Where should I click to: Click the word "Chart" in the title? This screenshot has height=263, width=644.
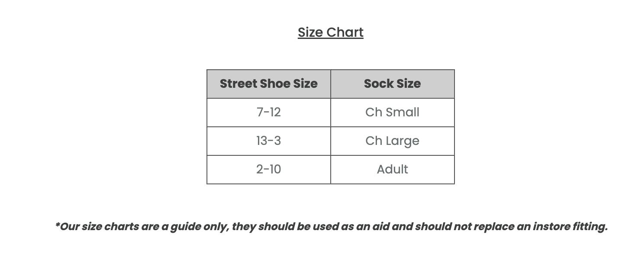pos(345,32)
